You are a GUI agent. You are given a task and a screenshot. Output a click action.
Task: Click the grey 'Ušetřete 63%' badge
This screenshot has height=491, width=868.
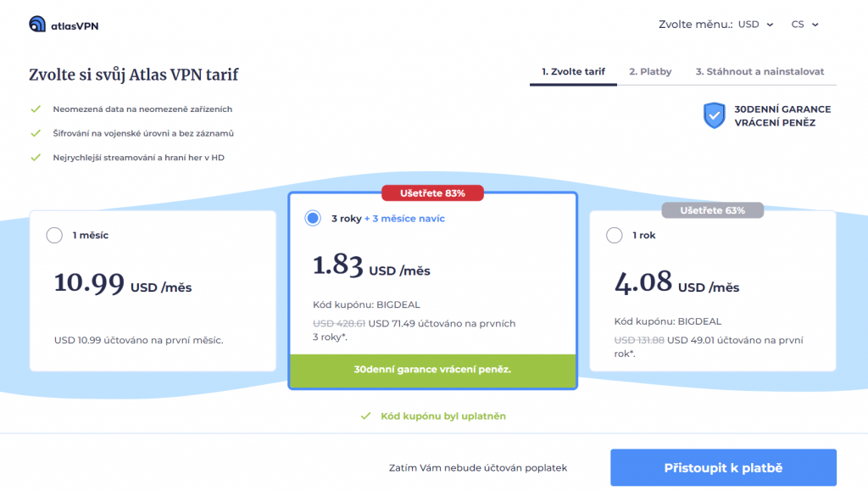(x=712, y=210)
